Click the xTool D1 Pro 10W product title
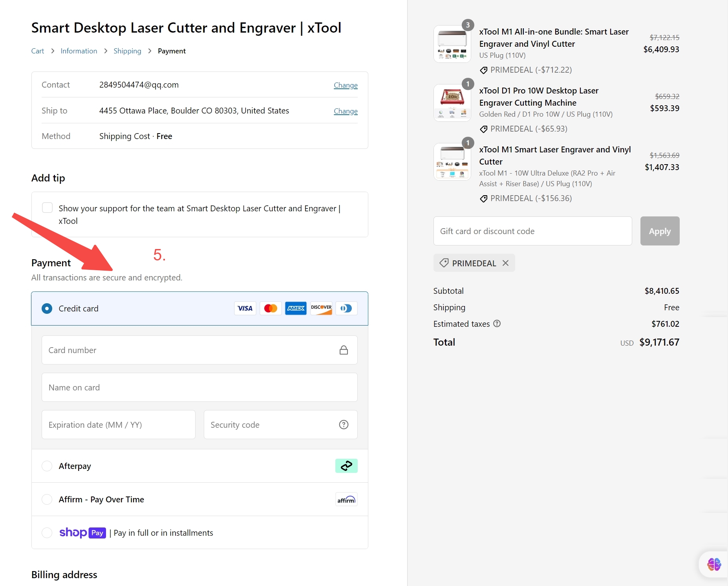 539,97
